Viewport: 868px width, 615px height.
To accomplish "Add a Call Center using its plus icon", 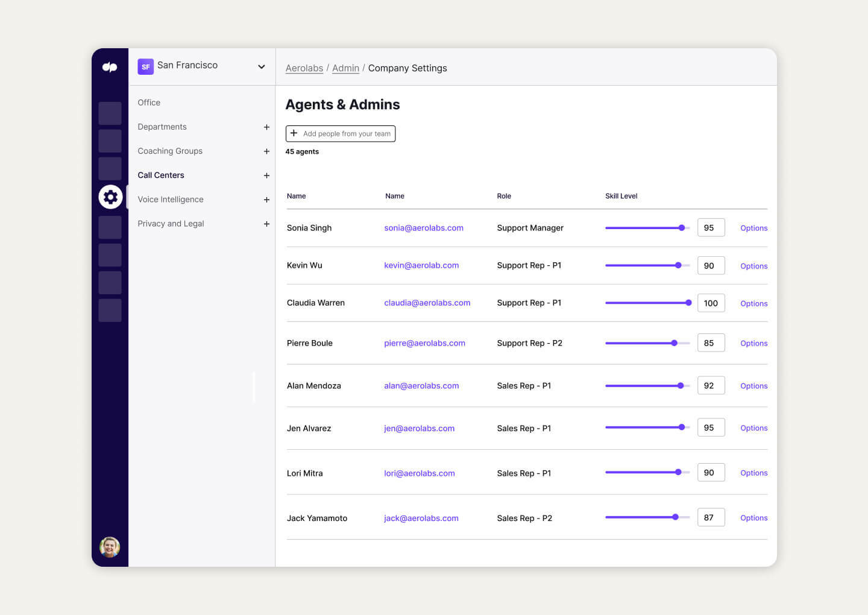I will [x=266, y=175].
